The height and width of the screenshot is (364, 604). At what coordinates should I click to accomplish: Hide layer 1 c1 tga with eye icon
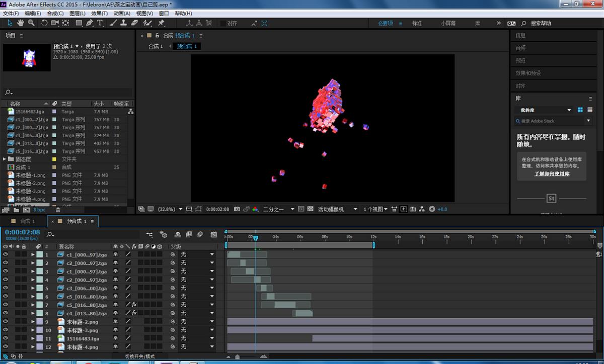pyautogui.click(x=6, y=255)
